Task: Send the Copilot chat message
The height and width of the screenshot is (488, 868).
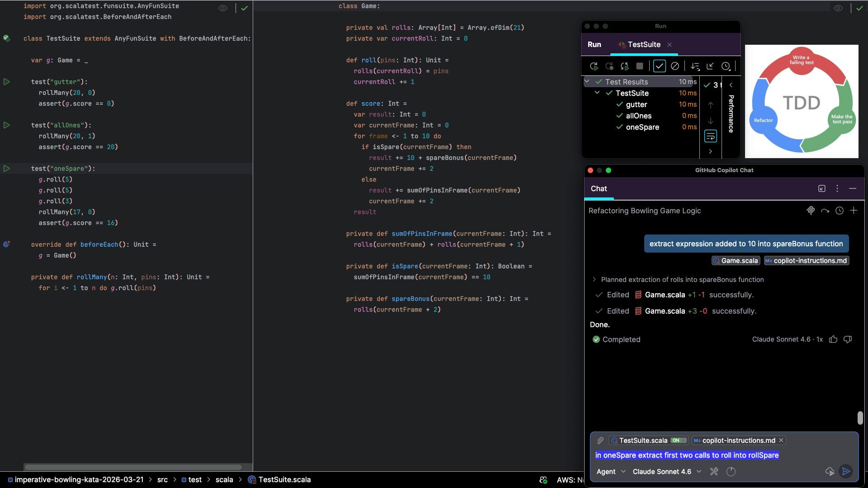Action: (x=846, y=471)
